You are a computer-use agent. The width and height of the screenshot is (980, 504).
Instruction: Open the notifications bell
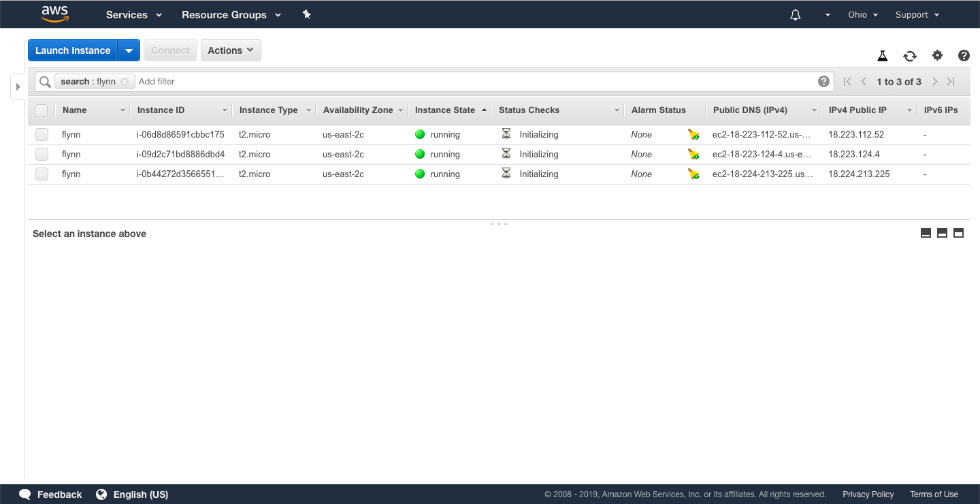point(795,15)
